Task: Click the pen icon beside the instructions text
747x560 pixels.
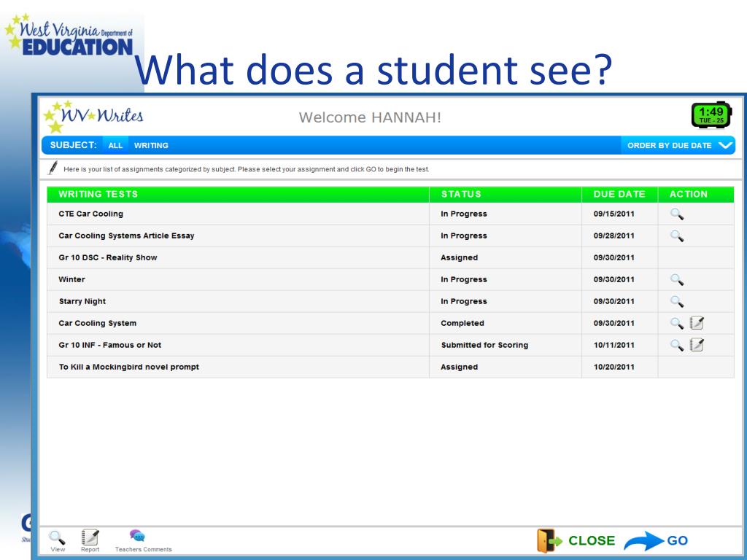Action: coord(53,168)
